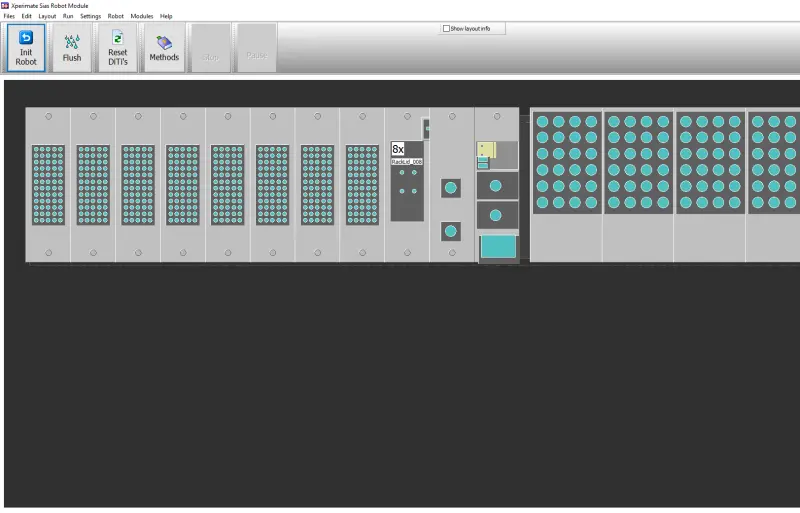The image size is (800, 513).
Task: Click the Reset DiTi's icon
Action: (x=118, y=39)
